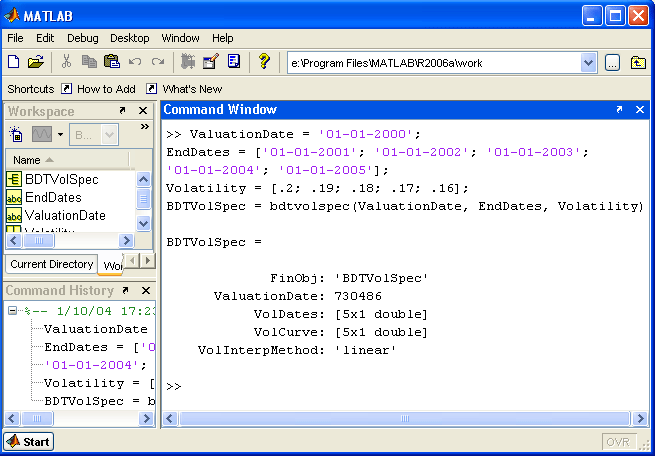Undo the last action
This screenshot has height=456, width=655.
pos(135,62)
